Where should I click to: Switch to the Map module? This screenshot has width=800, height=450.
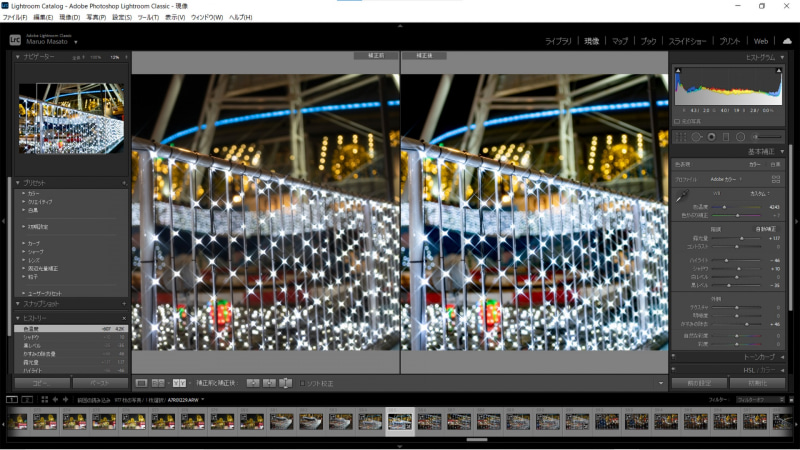(x=620, y=41)
